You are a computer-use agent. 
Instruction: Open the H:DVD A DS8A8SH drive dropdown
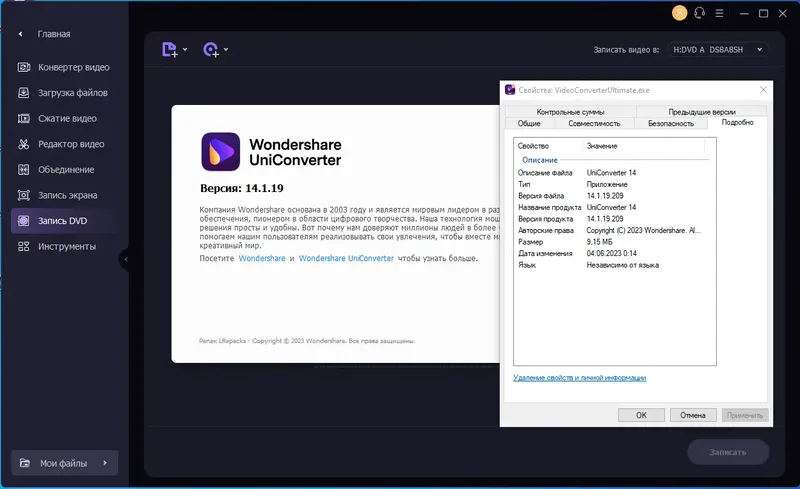coord(718,50)
